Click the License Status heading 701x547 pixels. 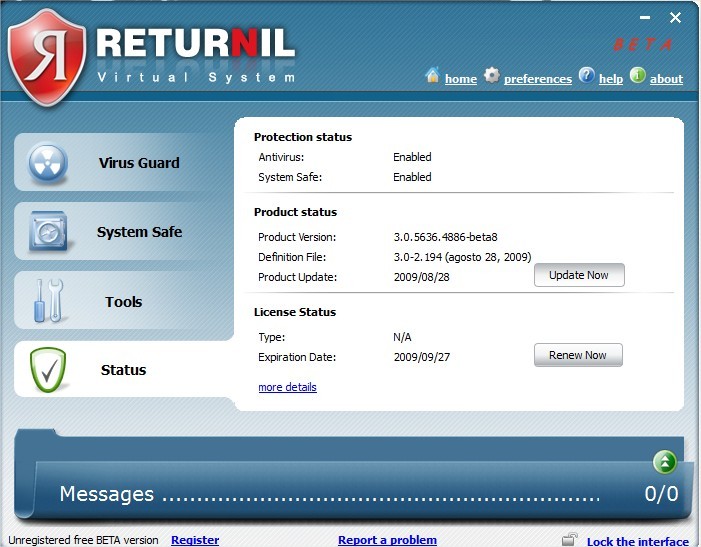coord(295,312)
